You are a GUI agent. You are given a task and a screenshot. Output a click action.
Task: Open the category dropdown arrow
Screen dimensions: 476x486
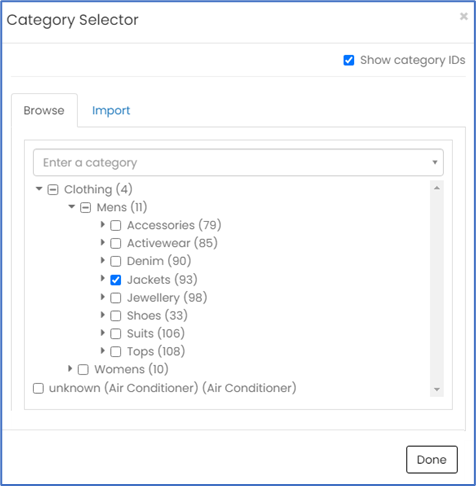tap(435, 162)
